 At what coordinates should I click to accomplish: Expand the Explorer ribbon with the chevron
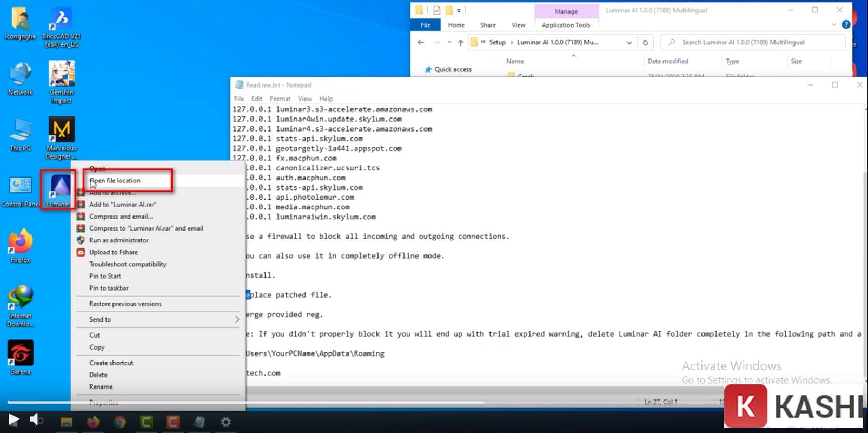pyautogui.click(x=834, y=24)
